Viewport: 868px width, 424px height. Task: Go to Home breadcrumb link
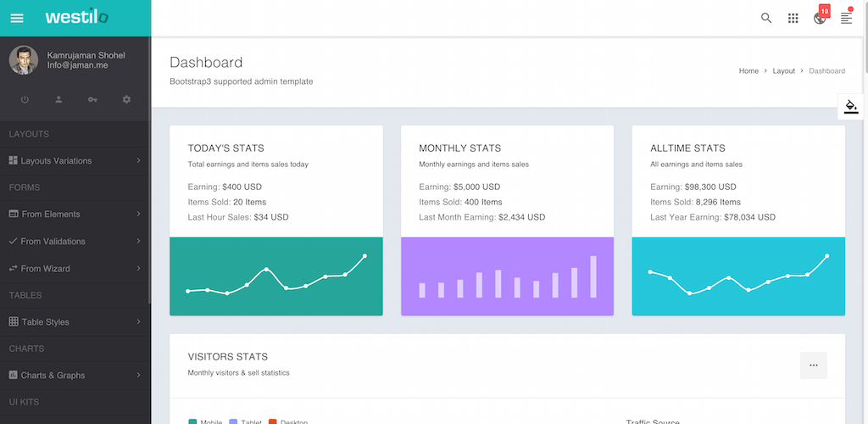click(x=748, y=71)
